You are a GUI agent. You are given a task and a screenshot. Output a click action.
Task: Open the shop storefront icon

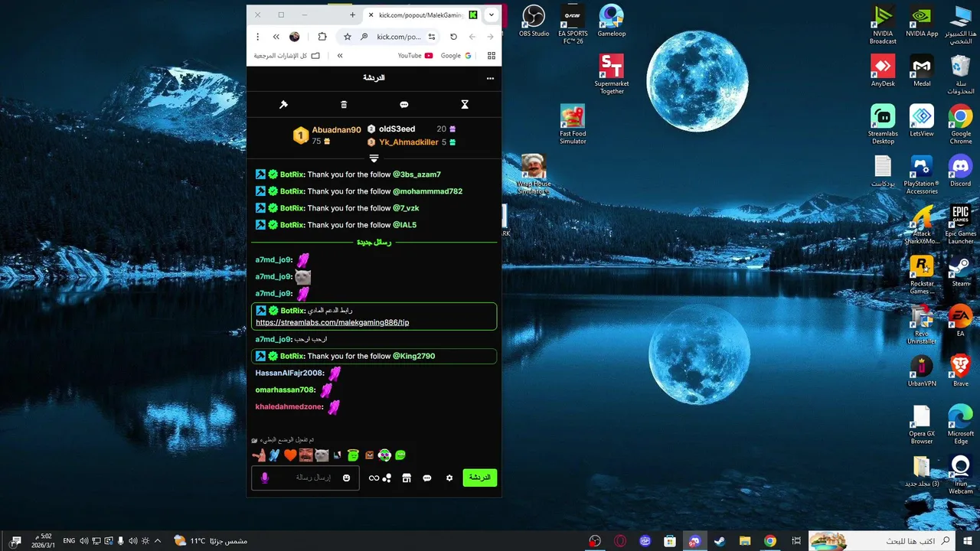tap(407, 478)
